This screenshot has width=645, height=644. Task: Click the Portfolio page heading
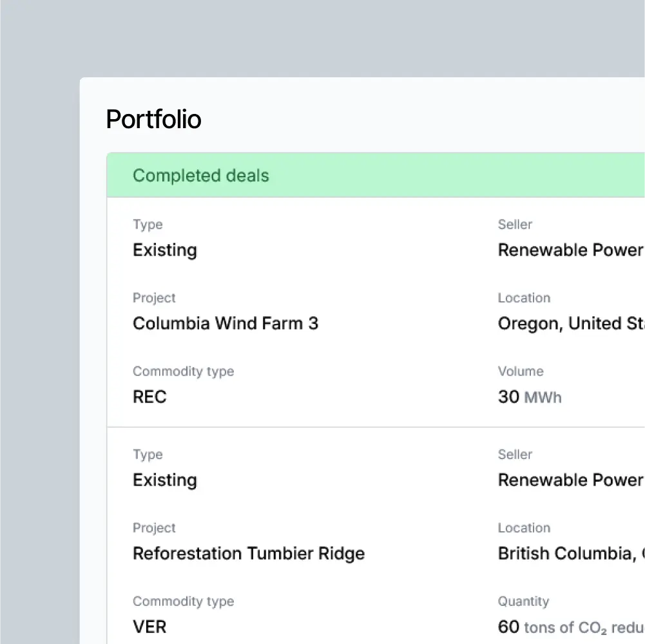click(153, 119)
